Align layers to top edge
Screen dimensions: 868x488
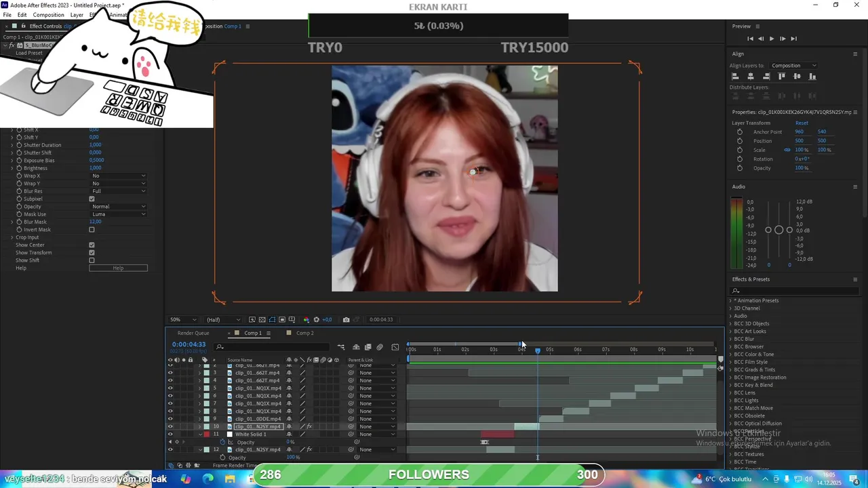pos(782,77)
